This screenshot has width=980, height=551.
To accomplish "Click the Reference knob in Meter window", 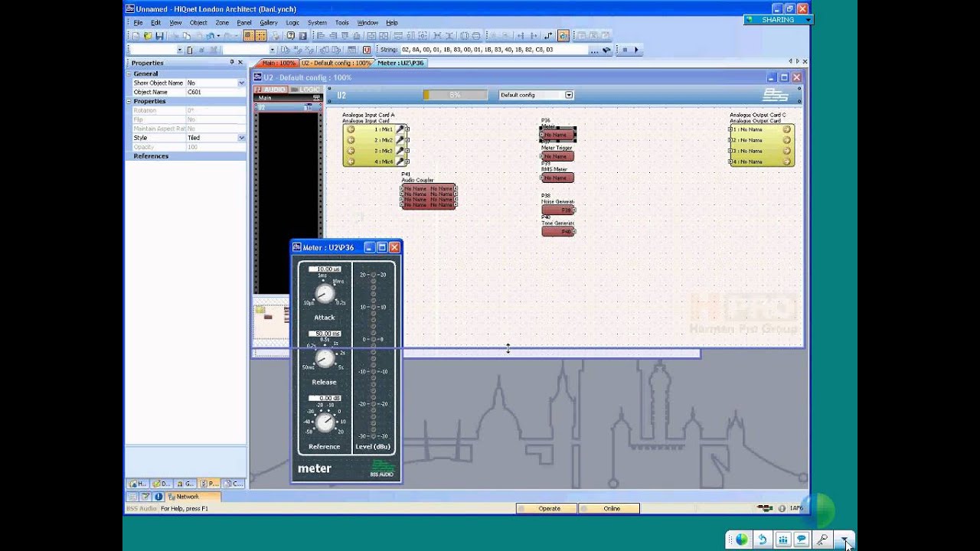I will (x=325, y=422).
